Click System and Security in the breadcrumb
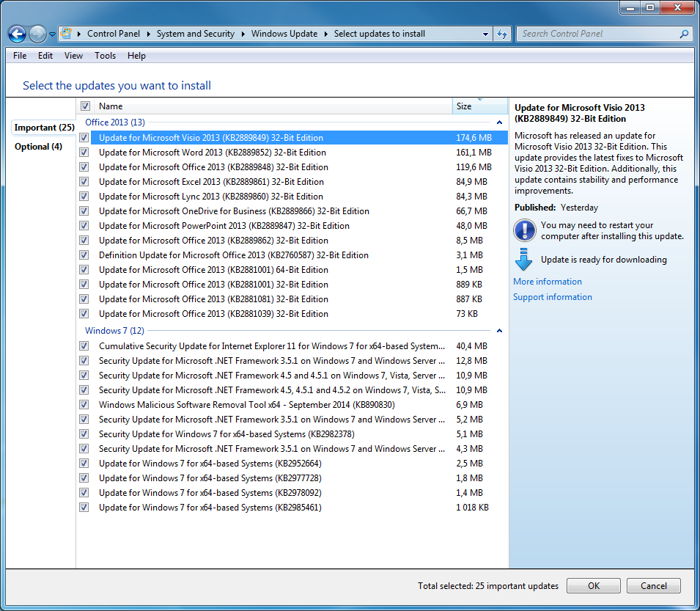Screen dimensions: 700x611 coord(195,34)
